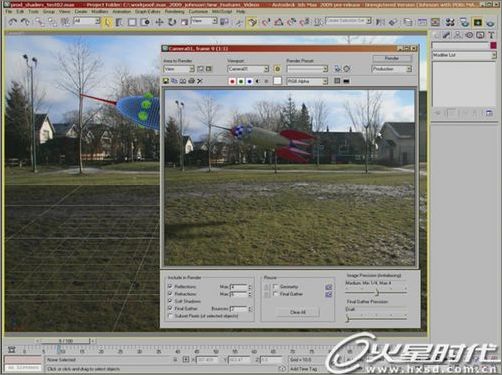This screenshot has width=502, height=375.
Task: Click the Render button in render window
Action: tap(392, 58)
